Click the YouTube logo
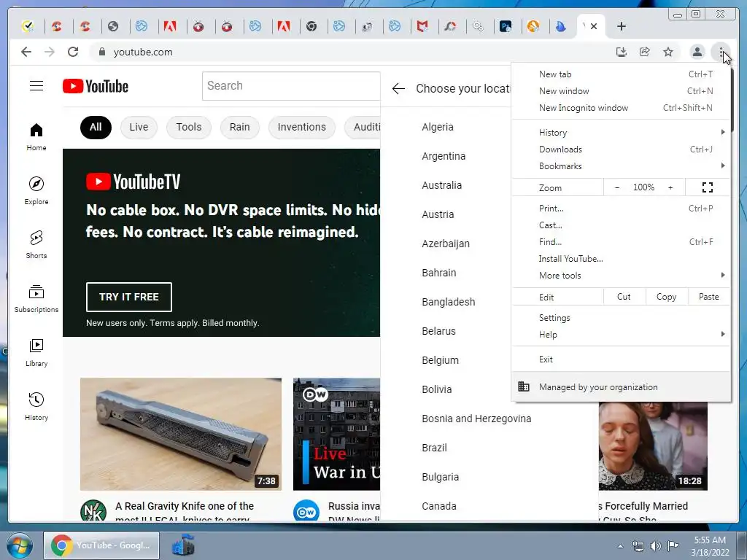The image size is (747, 560). click(x=96, y=86)
